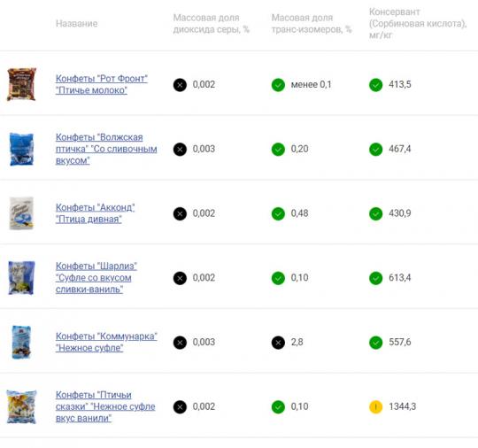Open the Волжская птичка candy link
The height and width of the screenshot is (448, 478).
click(x=106, y=149)
